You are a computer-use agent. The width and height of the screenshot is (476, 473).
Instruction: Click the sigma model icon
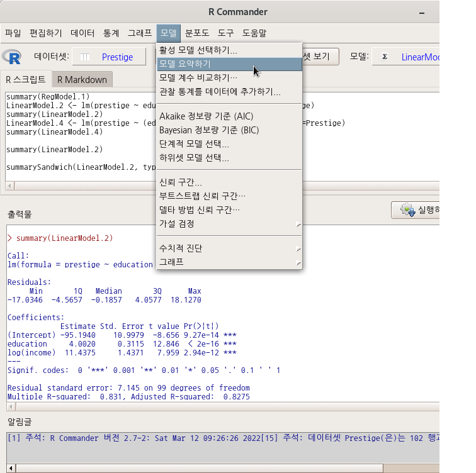pyautogui.click(x=385, y=57)
